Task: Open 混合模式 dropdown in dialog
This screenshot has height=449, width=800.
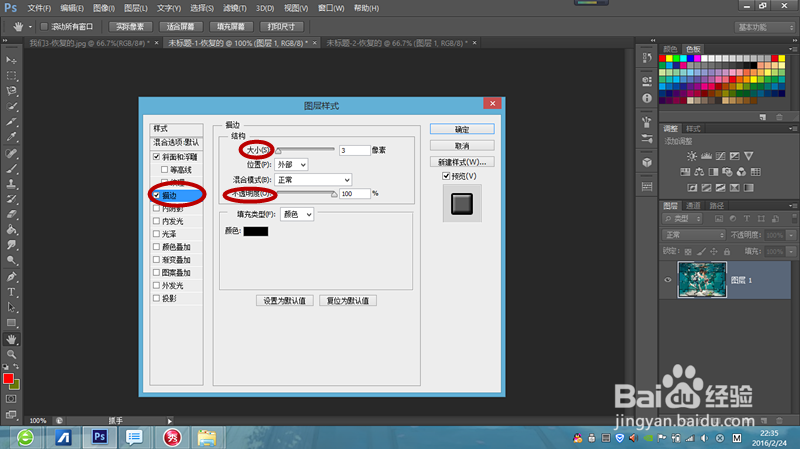Action: [x=313, y=180]
